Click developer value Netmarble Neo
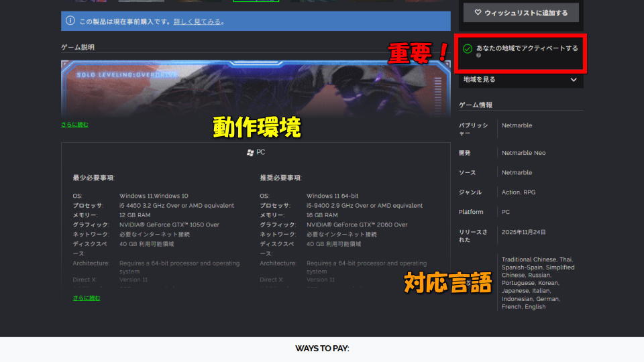644x362 pixels. click(x=524, y=153)
